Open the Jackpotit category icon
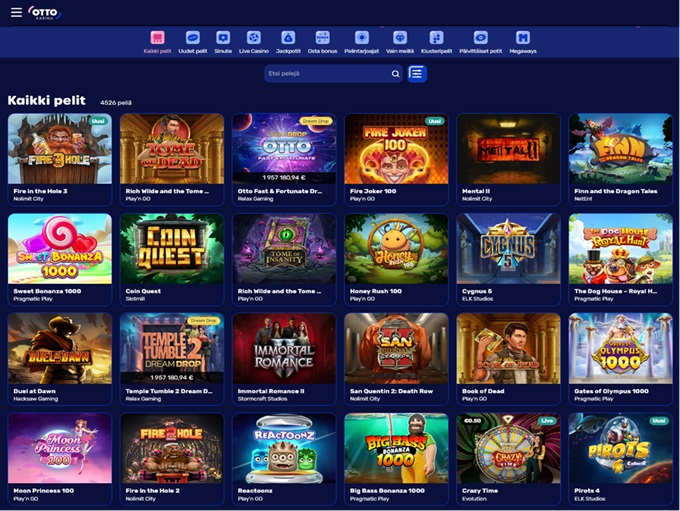Viewport: 680px width, 511px height. (x=288, y=38)
